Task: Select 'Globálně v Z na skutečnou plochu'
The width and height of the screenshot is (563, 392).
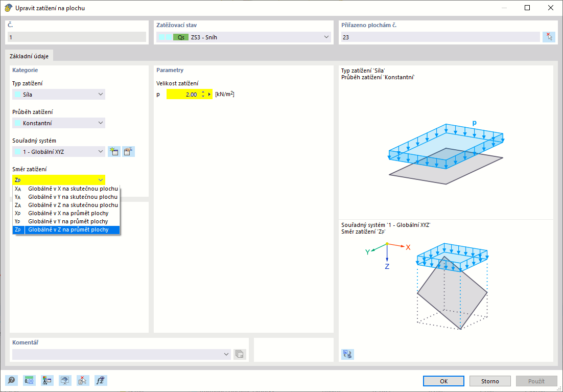Action: [66, 205]
